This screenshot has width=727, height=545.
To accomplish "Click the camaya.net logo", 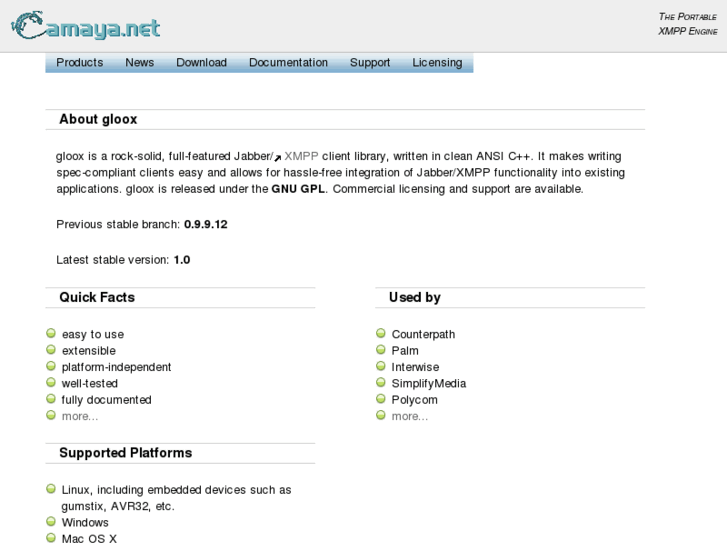I will (x=86, y=26).
